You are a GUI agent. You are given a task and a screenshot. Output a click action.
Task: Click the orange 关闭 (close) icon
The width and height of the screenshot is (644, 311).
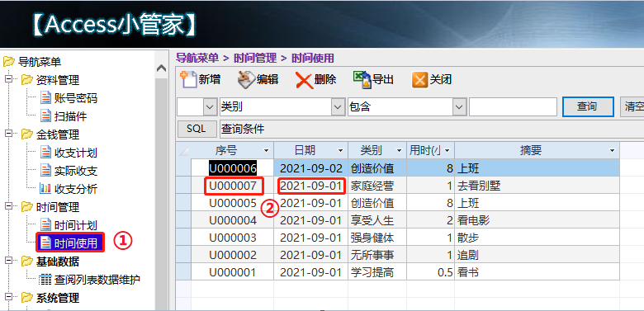pyautogui.click(x=419, y=80)
